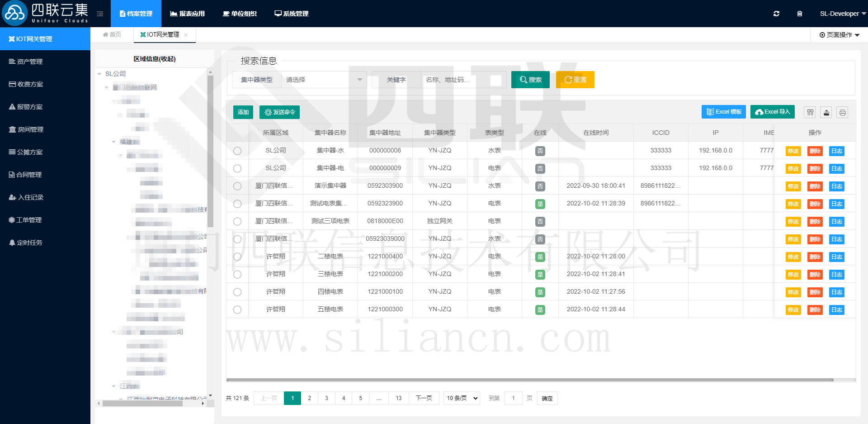Screen dimensions: 868x424
Task: Open the 报表应用 top menu
Action: click(187, 14)
